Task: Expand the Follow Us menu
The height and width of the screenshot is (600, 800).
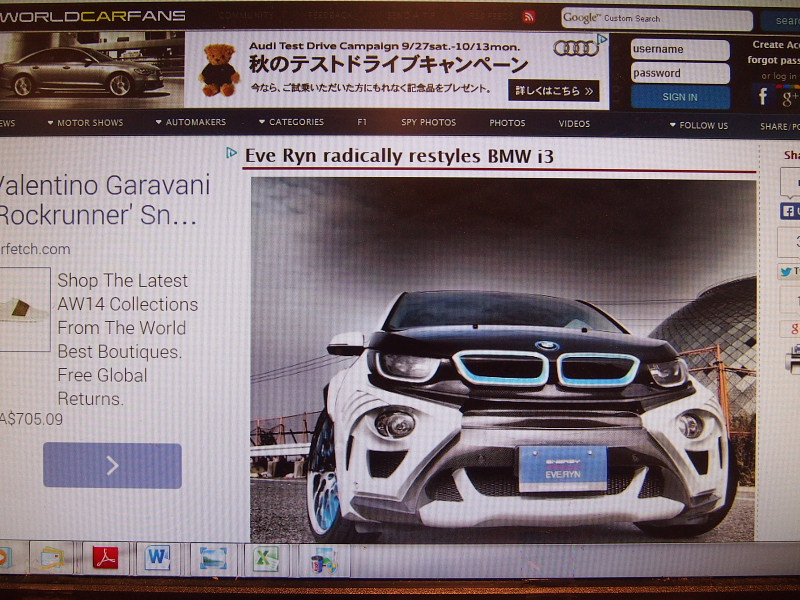Action: [699, 126]
